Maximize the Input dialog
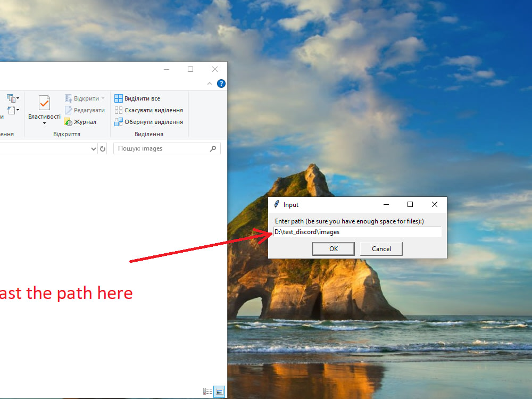 (x=410, y=204)
